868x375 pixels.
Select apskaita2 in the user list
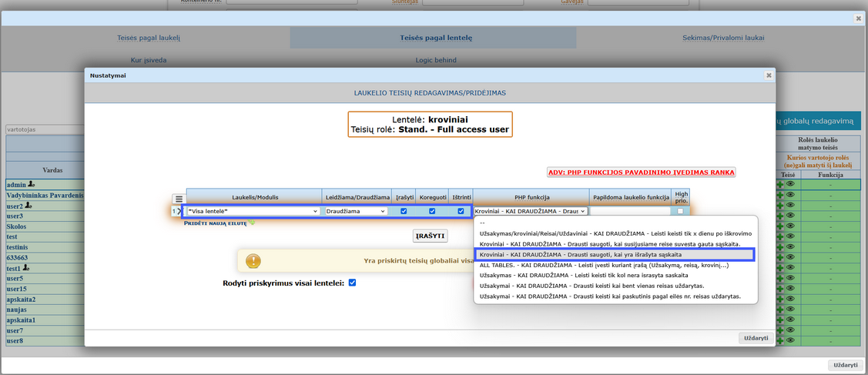tap(45, 300)
